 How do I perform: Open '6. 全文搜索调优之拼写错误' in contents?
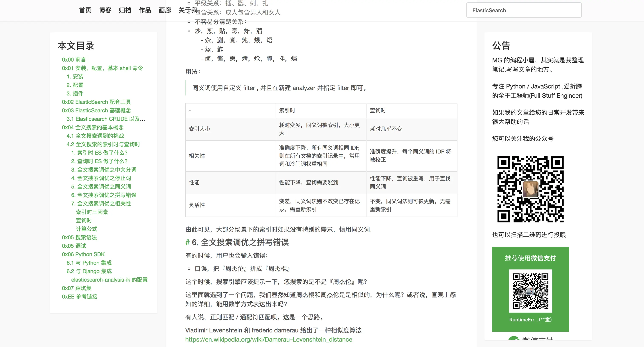pyautogui.click(x=103, y=195)
